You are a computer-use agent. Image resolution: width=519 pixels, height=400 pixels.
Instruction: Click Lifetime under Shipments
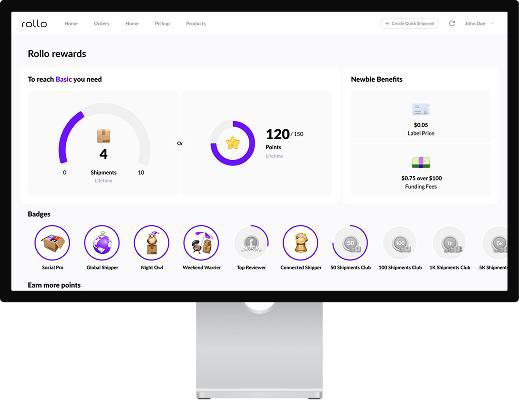[x=103, y=181]
